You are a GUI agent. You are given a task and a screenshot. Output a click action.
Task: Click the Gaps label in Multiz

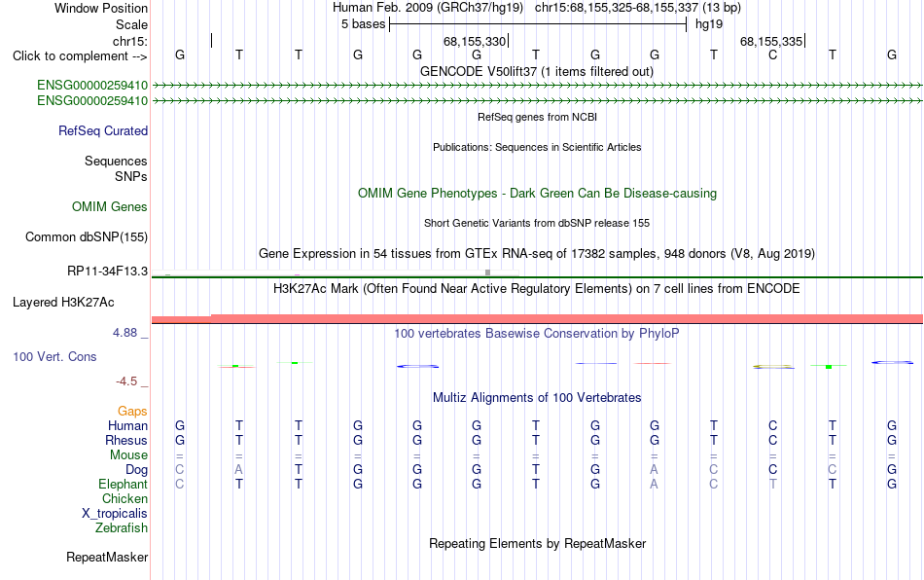click(132, 411)
